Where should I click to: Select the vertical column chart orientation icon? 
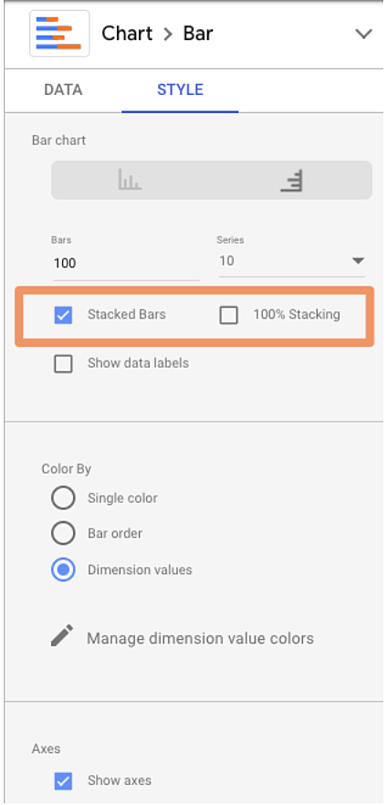(x=130, y=180)
